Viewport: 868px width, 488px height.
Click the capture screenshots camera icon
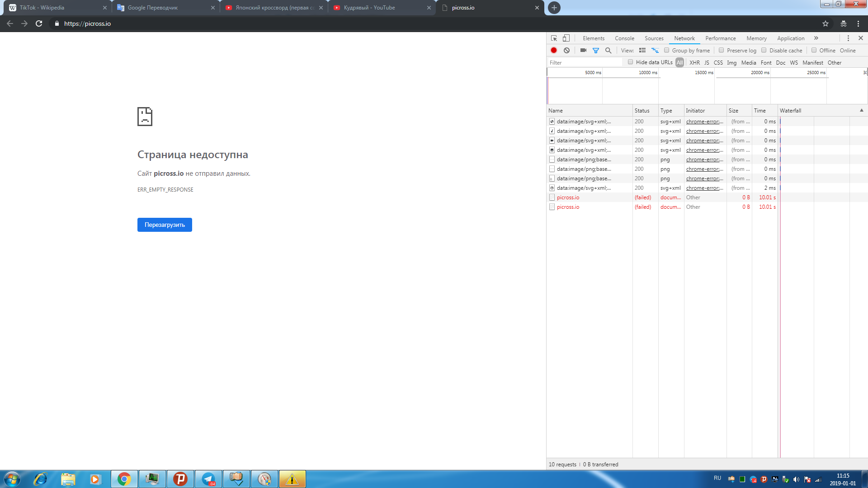[583, 50]
